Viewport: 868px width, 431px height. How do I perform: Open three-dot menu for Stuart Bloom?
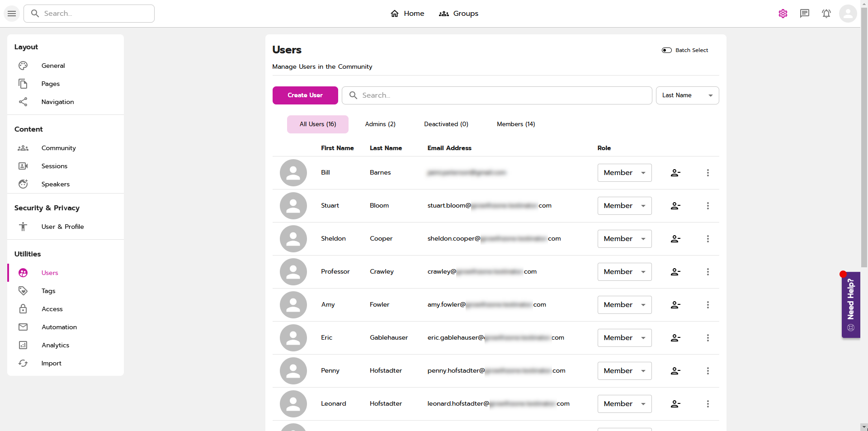[x=708, y=206]
